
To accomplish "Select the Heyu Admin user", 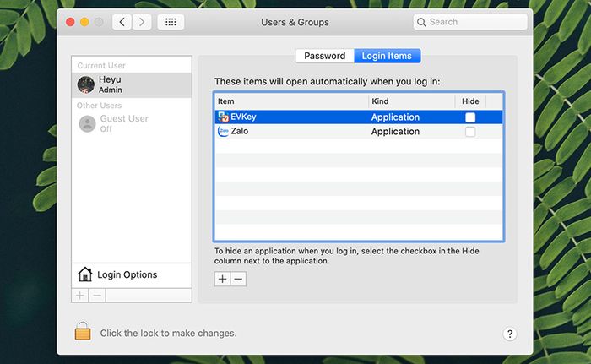I will point(132,84).
